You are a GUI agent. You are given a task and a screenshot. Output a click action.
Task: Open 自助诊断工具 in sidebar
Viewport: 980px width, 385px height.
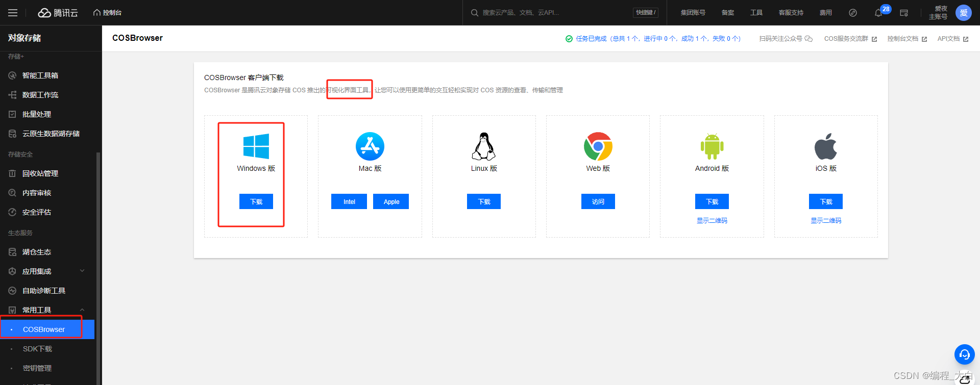click(44, 291)
